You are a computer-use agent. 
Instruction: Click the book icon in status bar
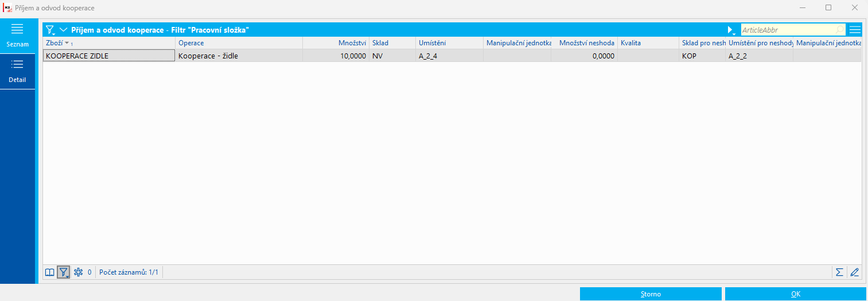[x=50, y=272]
